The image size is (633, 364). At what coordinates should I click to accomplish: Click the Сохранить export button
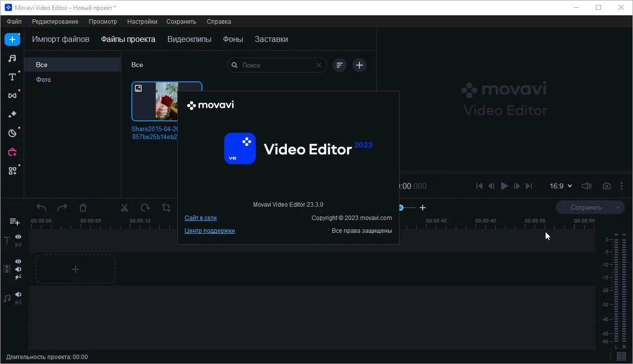click(586, 208)
